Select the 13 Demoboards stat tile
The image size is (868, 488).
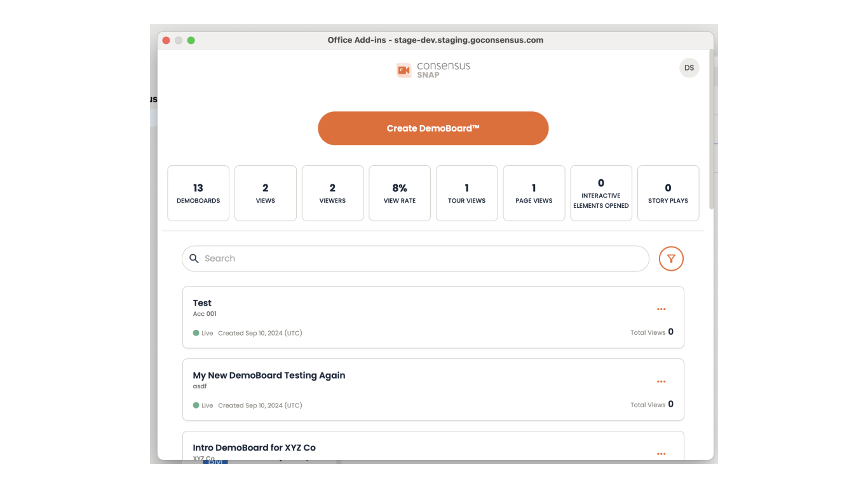pos(198,193)
